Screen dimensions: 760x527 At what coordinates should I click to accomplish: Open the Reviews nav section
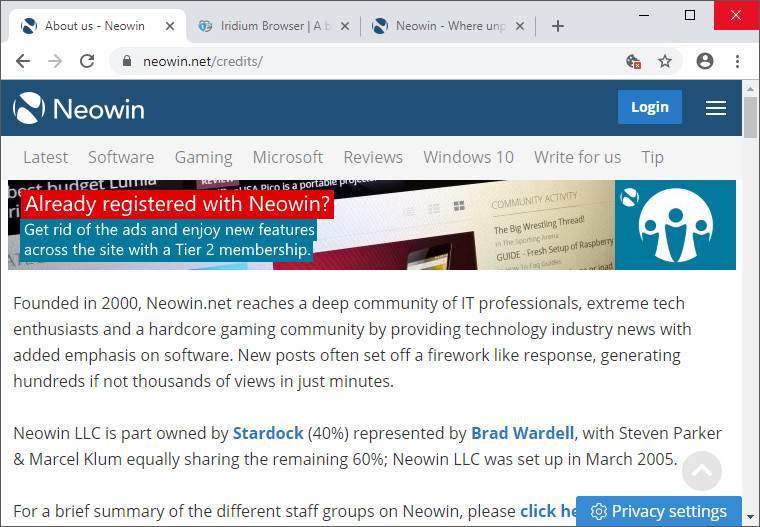pyautogui.click(x=373, y=157)
